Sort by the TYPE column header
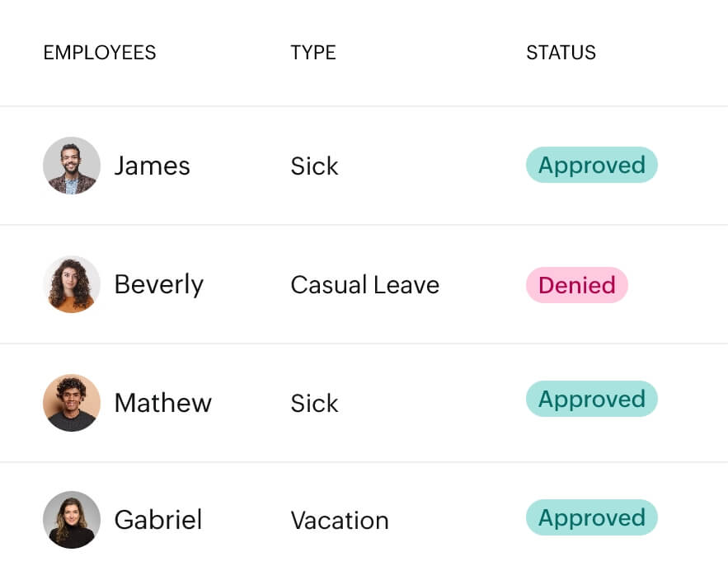The width and height of the screenshot is (728, 580). pyautogui.click(x=313, y=52)
